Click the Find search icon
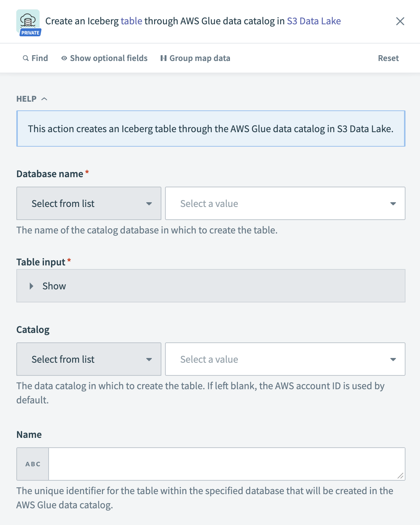 click(25, 58)
